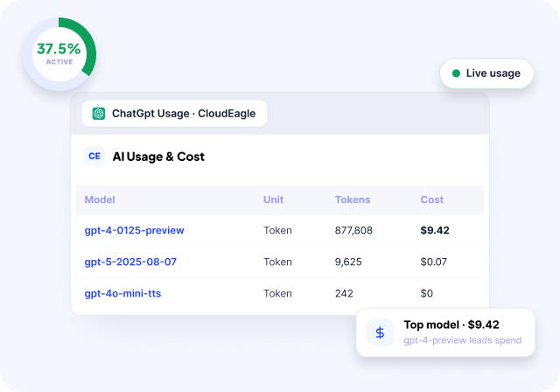
Task: Click the 877,808 tokens value
Action: 353,230
